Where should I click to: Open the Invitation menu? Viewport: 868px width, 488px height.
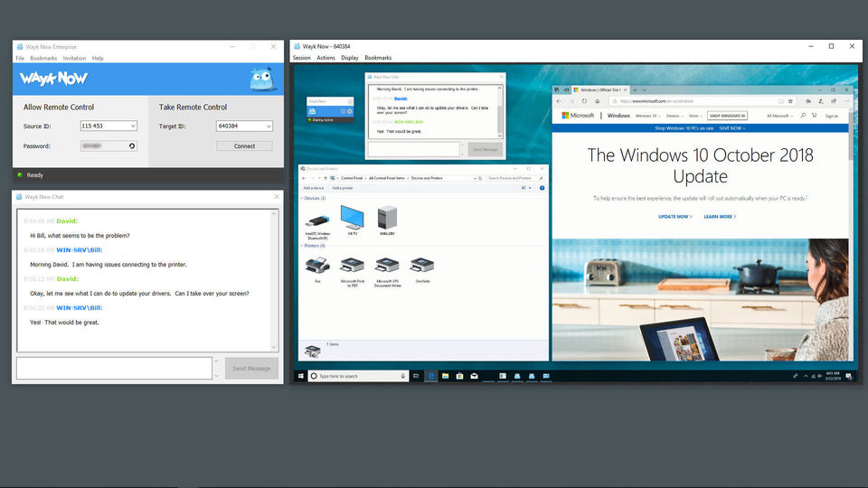[x=74, y=58]
